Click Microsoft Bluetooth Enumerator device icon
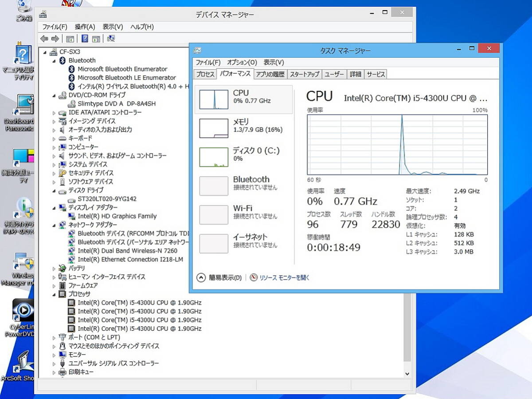 click(x=72, y=69)
